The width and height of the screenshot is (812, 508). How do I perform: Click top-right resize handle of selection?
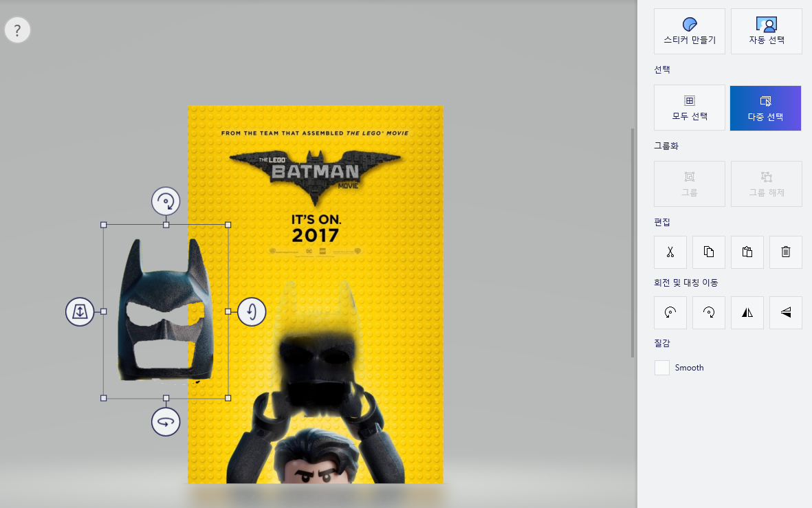[x=228, y=225]
